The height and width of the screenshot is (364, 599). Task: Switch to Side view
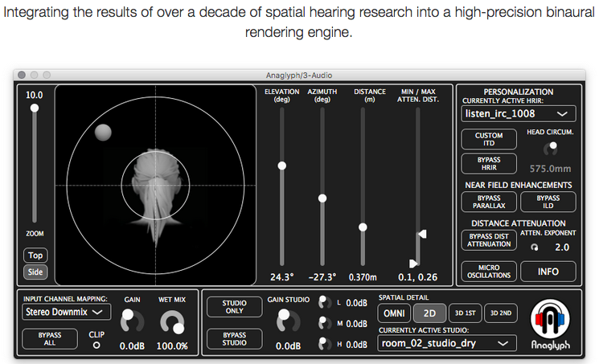pyautogui.click(x=35, y=272)
